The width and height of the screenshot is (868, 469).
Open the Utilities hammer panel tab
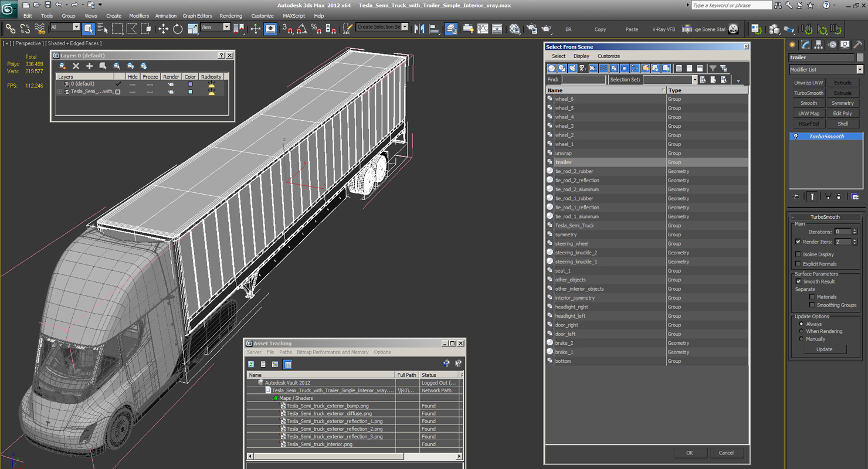pos(858,45)
